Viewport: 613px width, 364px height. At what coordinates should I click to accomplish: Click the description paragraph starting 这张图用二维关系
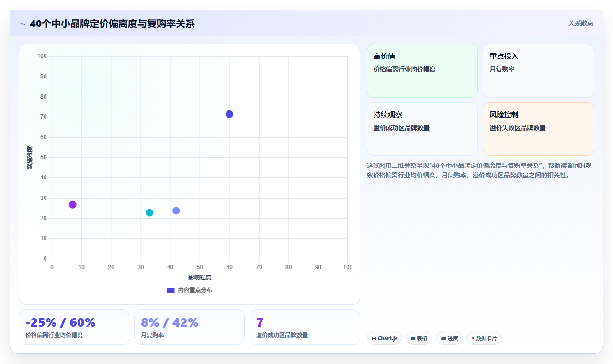(x=479, y=170)
